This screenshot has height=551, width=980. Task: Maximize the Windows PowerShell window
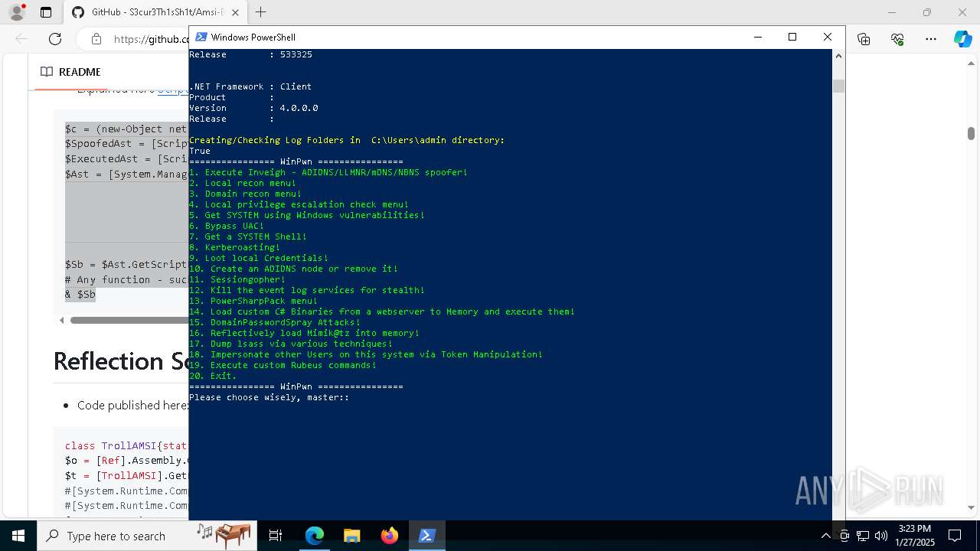coord(792,37)
